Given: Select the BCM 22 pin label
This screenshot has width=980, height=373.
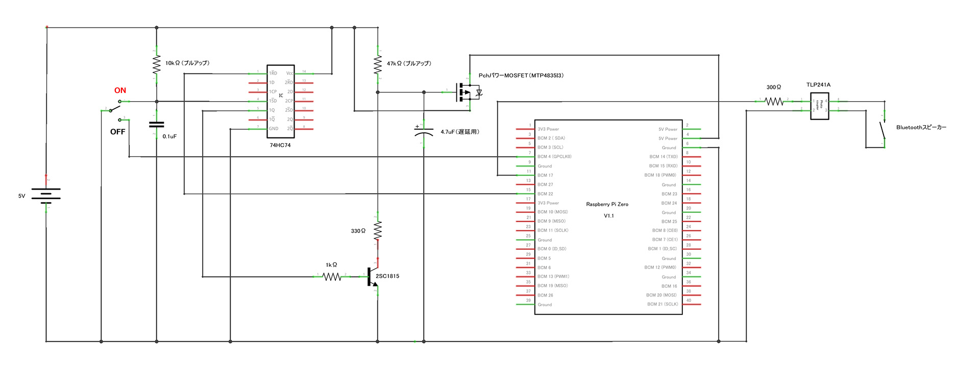Looking at the screenshot, I should coord(545,194).
